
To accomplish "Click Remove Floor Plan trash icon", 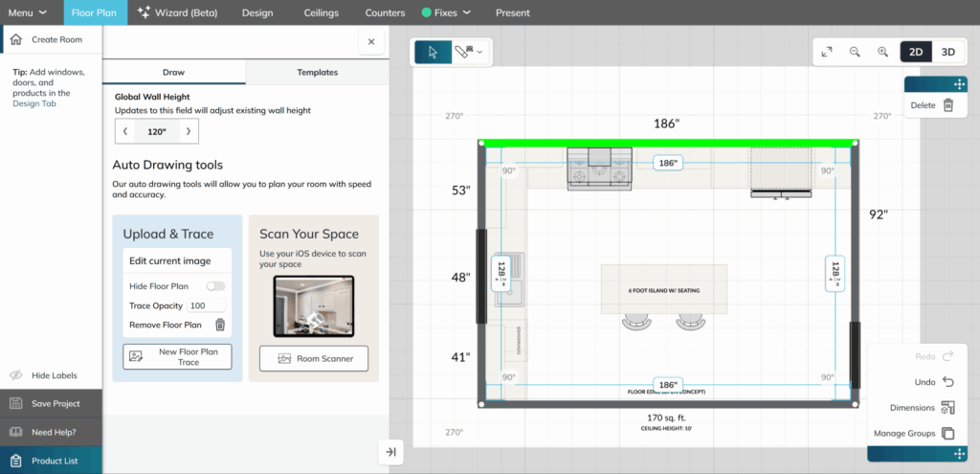I will tap(220, 325).
